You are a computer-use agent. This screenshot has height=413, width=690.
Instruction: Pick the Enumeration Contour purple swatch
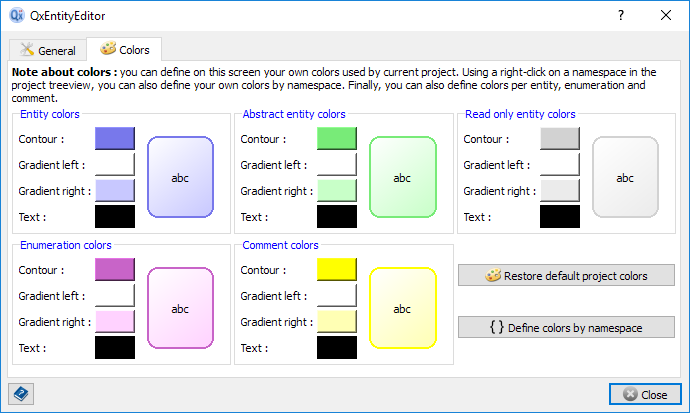[x=114, y=270]
